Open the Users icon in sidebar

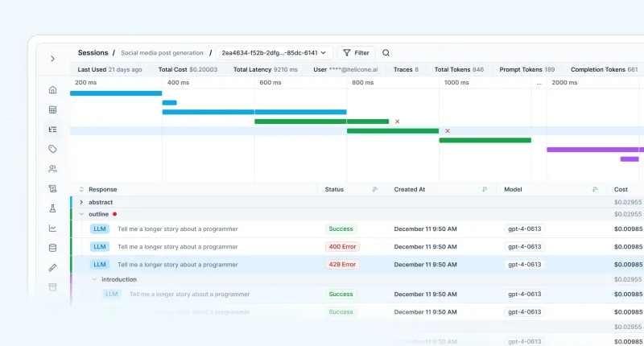point(52,169)
